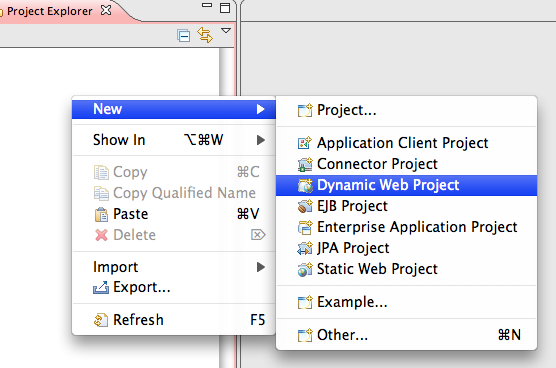Select Example... in the New submenu

click(406, 302)
